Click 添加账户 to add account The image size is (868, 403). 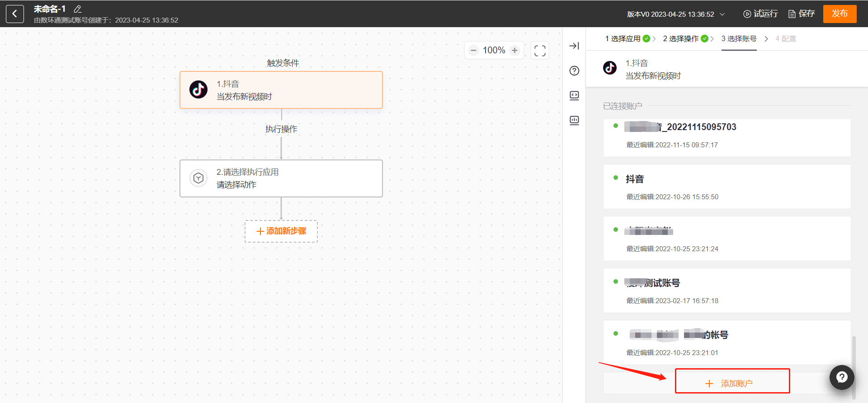(x=732, y=383)
